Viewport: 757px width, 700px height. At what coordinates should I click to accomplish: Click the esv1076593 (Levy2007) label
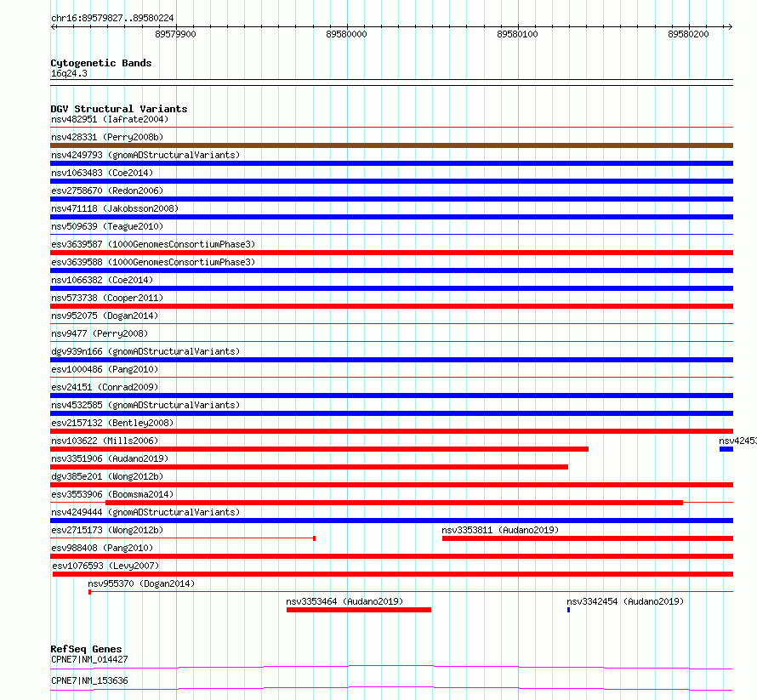105,566
